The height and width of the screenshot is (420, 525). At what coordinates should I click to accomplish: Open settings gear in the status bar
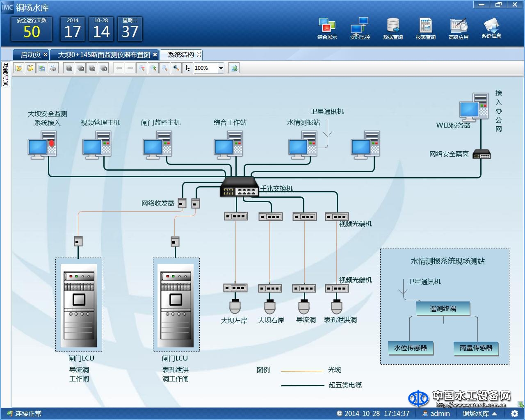tap(514, 413)
